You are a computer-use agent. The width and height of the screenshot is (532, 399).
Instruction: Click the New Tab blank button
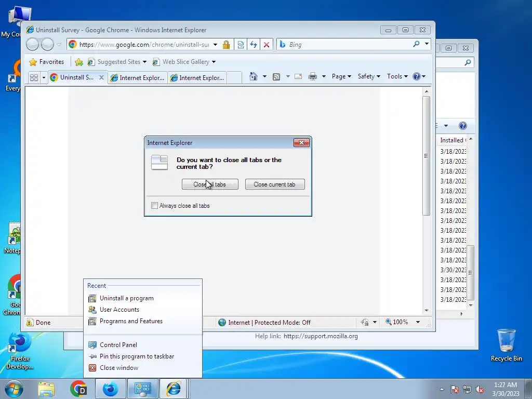[234, 78]
